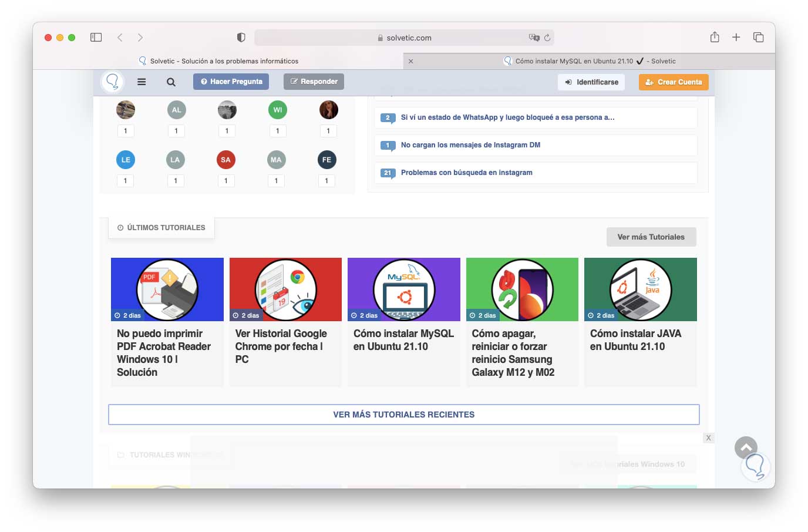Select the ÚLTIMOS TUTORIALES tab
Image resolution: width=808 pixels, height=532 pixels.
coord(161,228)
